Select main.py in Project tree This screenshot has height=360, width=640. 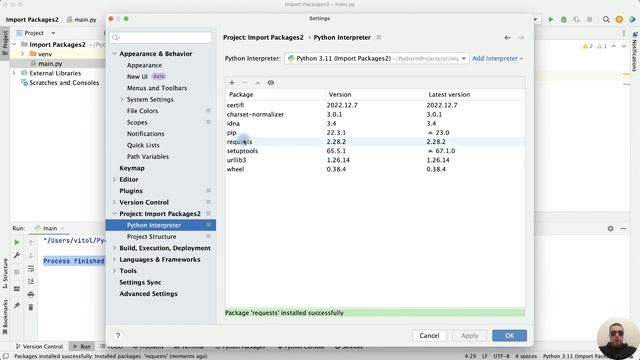click(50, 64)
